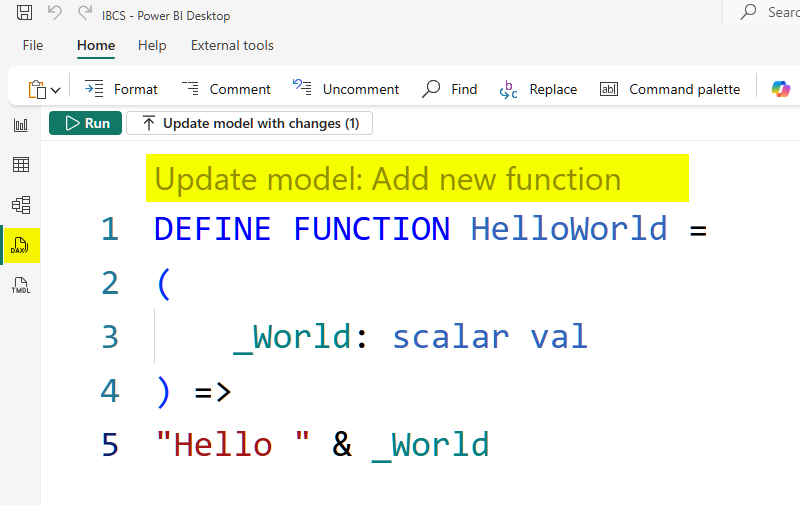Open the Report view from sidebar
Viewport: 800px width, 505px height.
coord(20,125)
